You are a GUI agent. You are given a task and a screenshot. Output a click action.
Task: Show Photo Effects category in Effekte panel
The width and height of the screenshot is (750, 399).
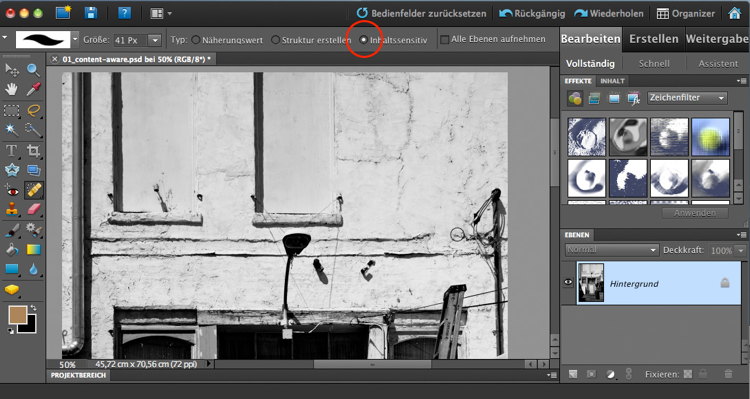[614, 99]
